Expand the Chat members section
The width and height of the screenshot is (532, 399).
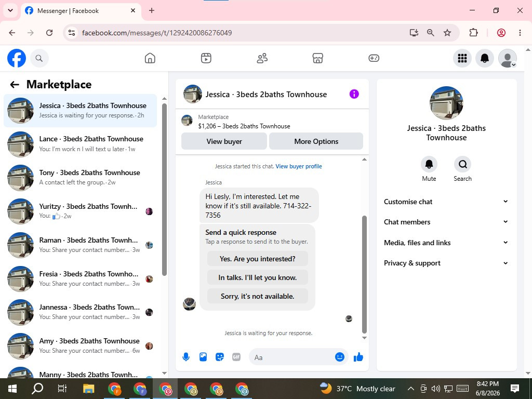coord(446,222)
